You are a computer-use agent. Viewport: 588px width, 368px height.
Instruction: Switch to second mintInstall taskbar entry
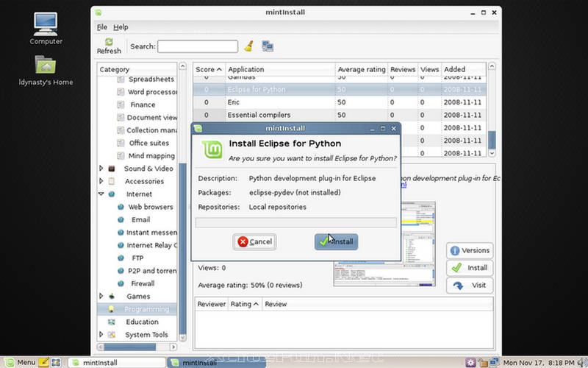pos(216,362)
